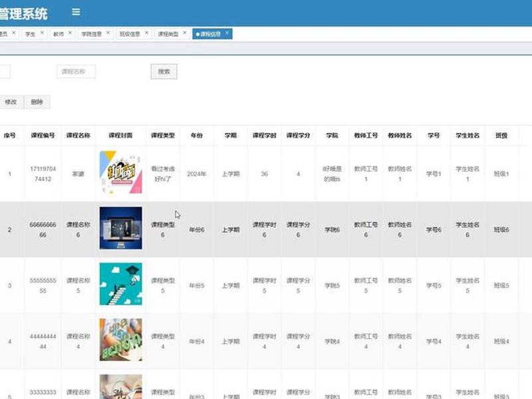Select the 班级5 cell

click(501, 286)
